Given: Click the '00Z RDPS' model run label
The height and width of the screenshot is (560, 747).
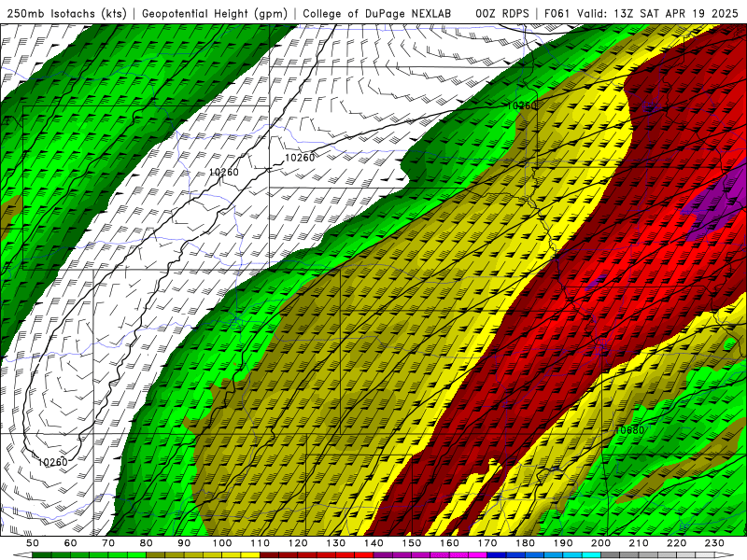Looking at the screenshot, I should coord(502,13).
